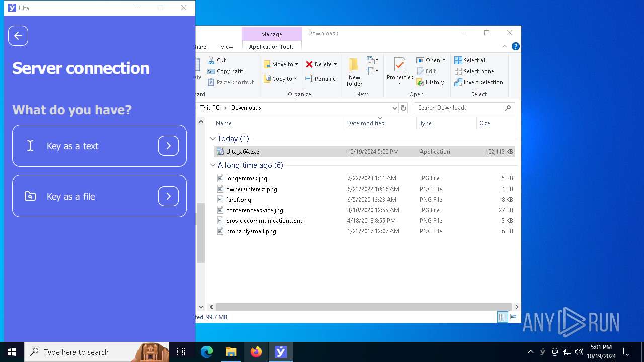The height and width of the screenshot is (362, 644).
Task: Click the horizontal scrollbar in Explorer
Action: pyautogui.click(x=364, y=307)
